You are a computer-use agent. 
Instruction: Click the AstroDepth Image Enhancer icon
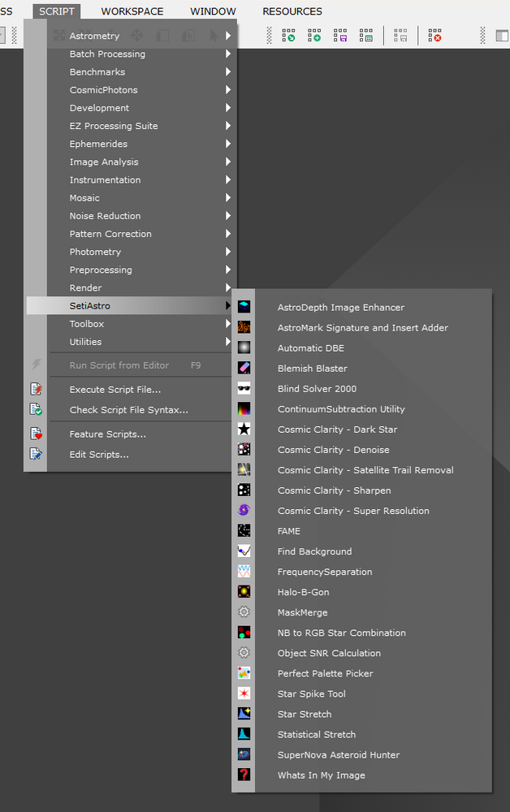click(x=244, y=307)
